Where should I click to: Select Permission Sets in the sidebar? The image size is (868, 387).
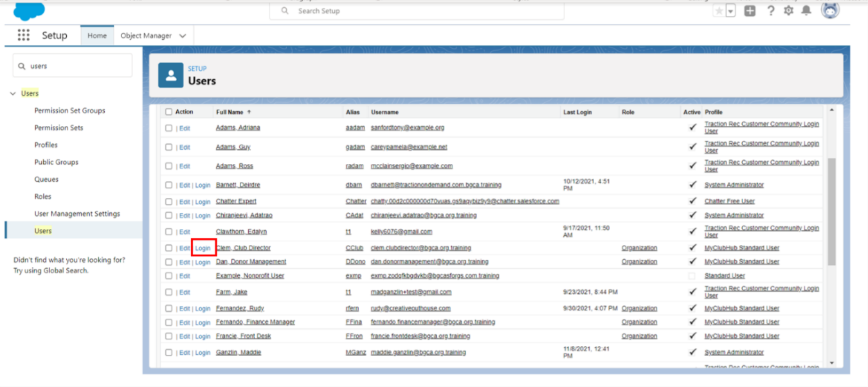(x=58, y=127)
